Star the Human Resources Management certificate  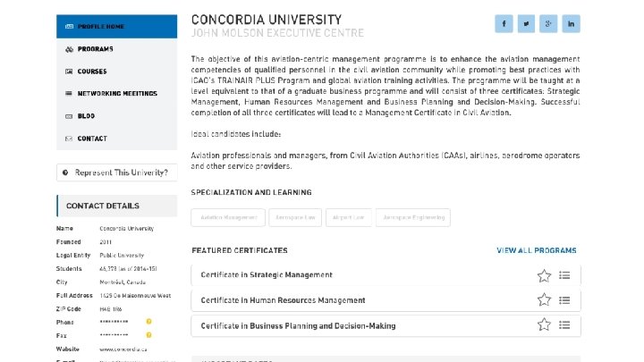(x=544, y=300)
